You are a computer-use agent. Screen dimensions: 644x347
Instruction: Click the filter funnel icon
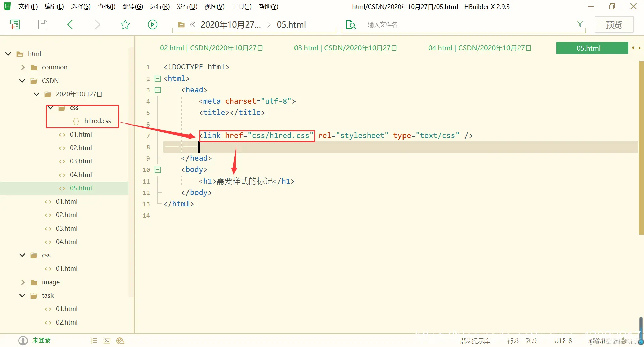(580, 24)
